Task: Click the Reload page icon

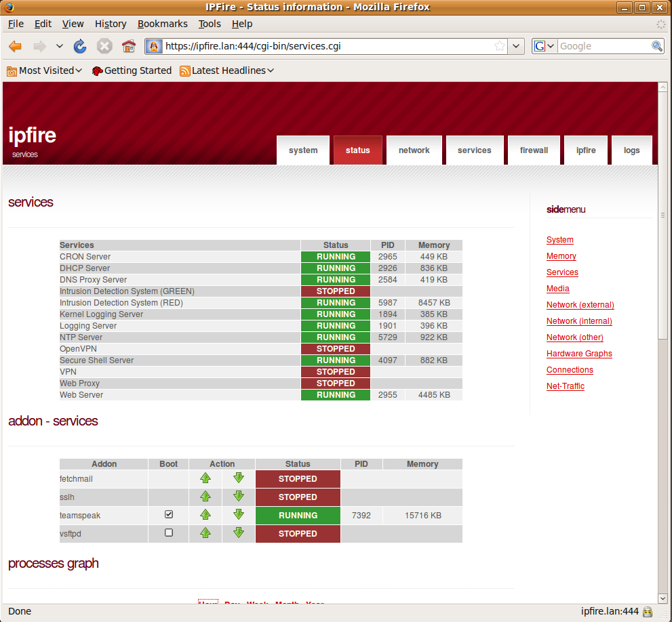Action: click(x=80, y=46)
